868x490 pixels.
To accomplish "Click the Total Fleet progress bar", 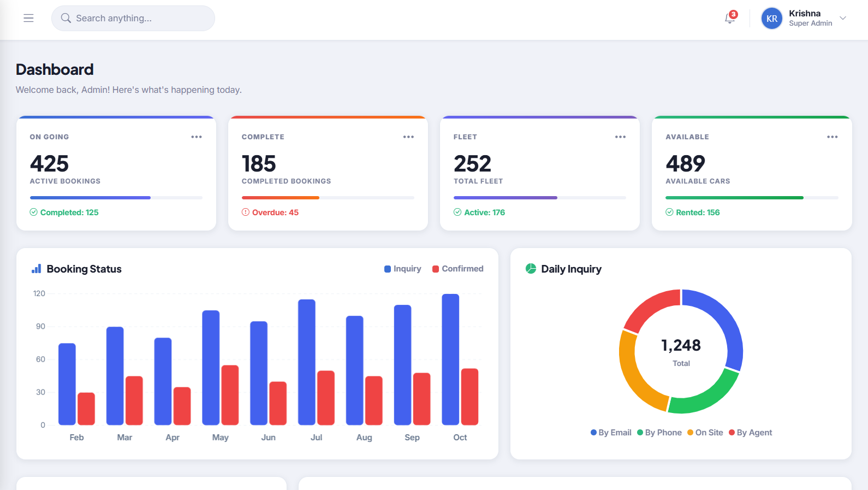I will pos(540,198).
